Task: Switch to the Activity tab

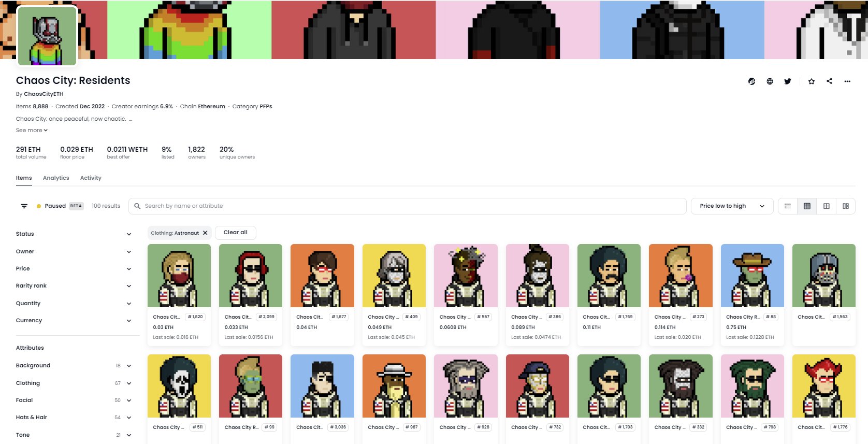Action: [91, 178]
